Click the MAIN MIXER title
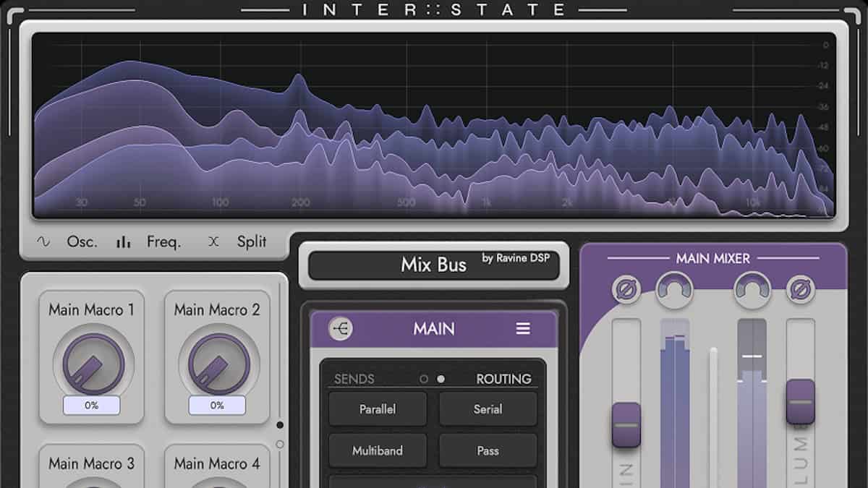The height and width of the screenshot is (488, 868). [x=713, y=258]
